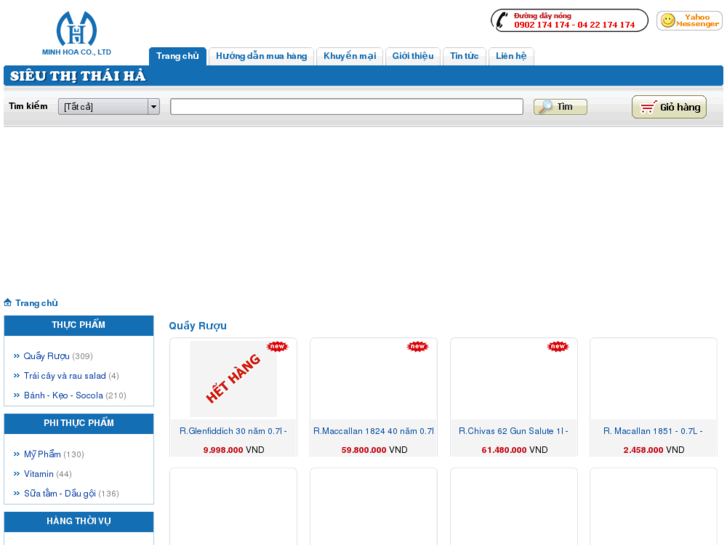Open R.Chivas 62 Gun Salute product link
The image size is (727, 545).
coord(514,431)
